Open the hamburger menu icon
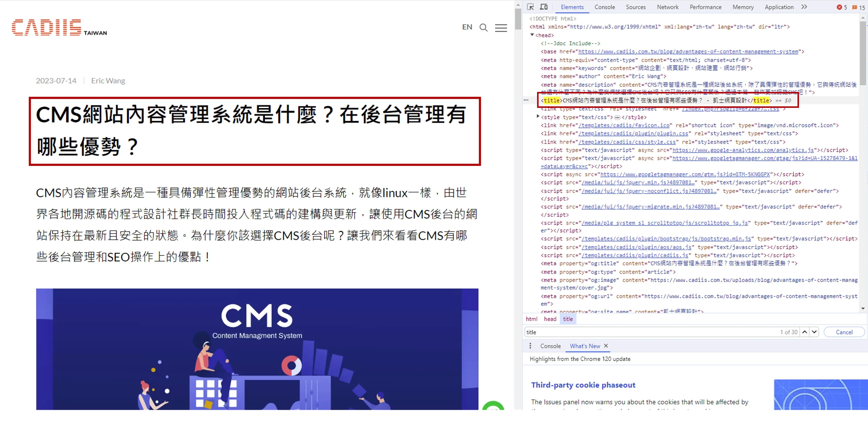This screenshot has height=429, width=868. pyautogui.click(x=501, y=28)
